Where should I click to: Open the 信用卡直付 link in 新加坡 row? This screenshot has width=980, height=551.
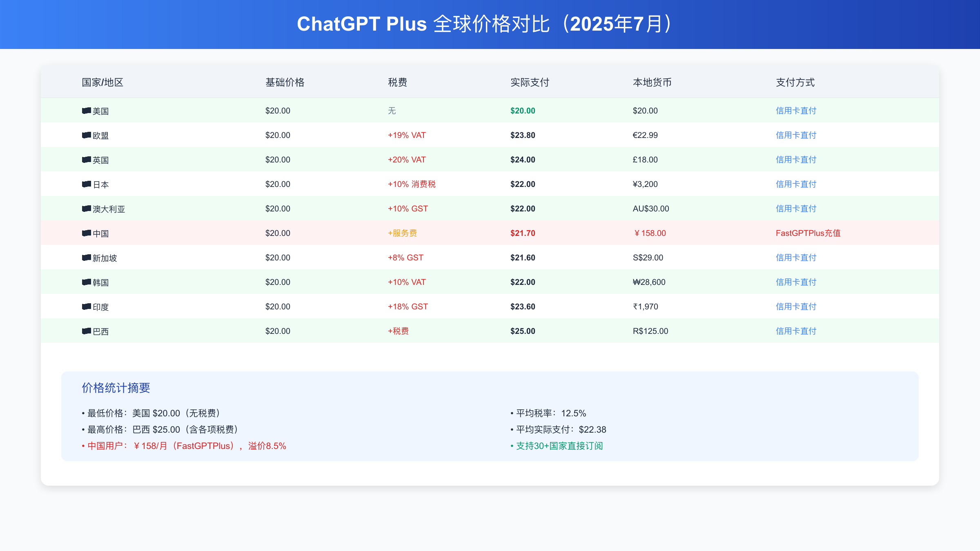[796, 258]
